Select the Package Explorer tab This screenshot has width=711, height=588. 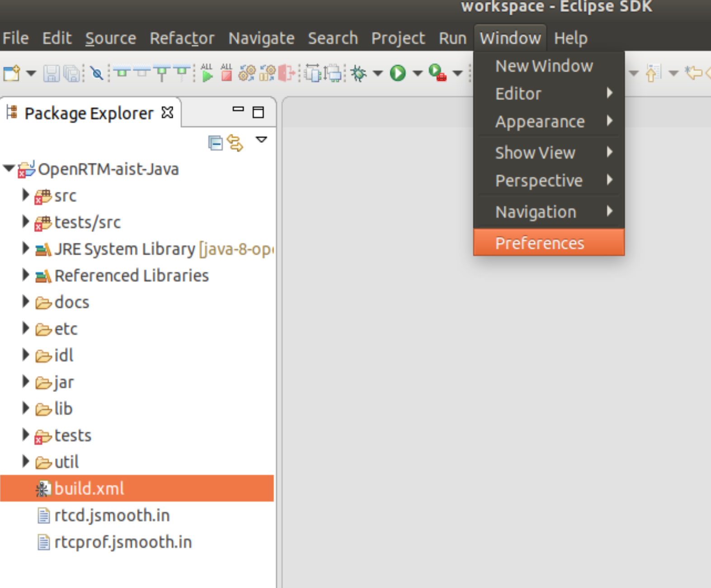[89, 113]
